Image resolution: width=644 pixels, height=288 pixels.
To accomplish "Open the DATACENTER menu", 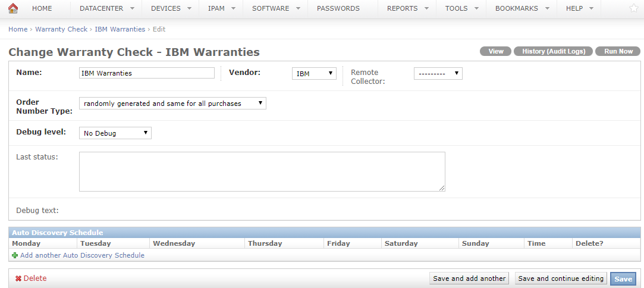I will [x=107, y=8].
